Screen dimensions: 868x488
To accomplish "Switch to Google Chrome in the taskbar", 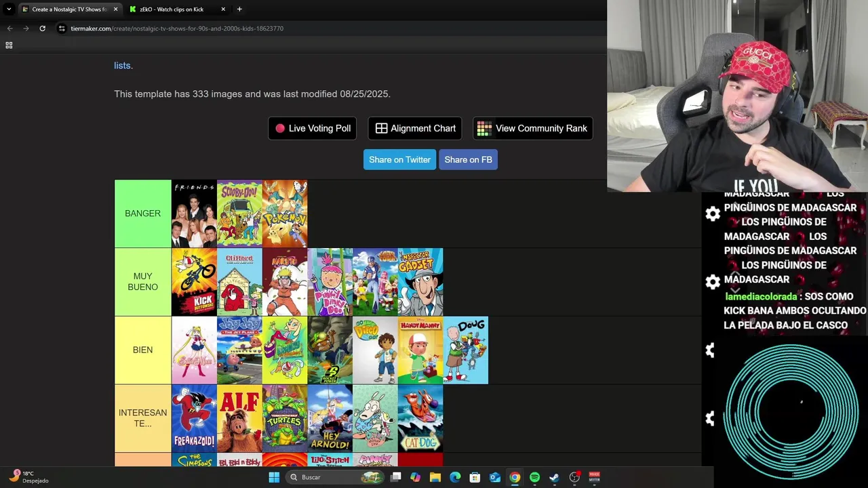I will [515, 477].
